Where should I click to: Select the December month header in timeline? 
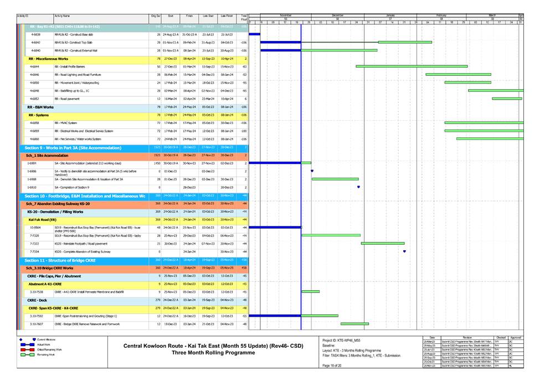pyautogui.click(x=337, y=15)
